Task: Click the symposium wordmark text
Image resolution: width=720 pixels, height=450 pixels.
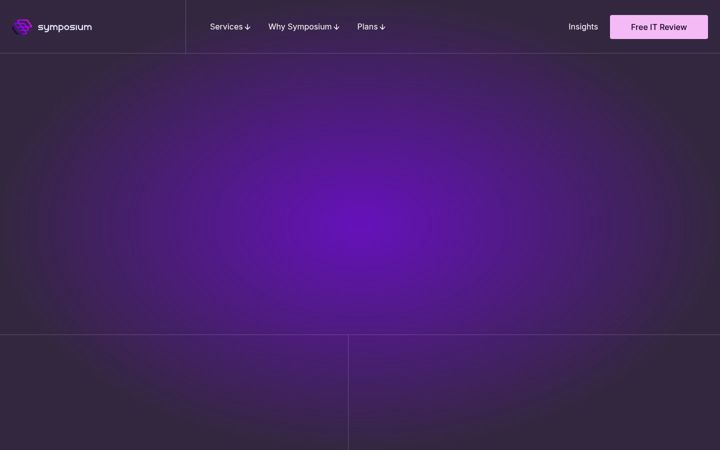Action: (x=65, y=28)
